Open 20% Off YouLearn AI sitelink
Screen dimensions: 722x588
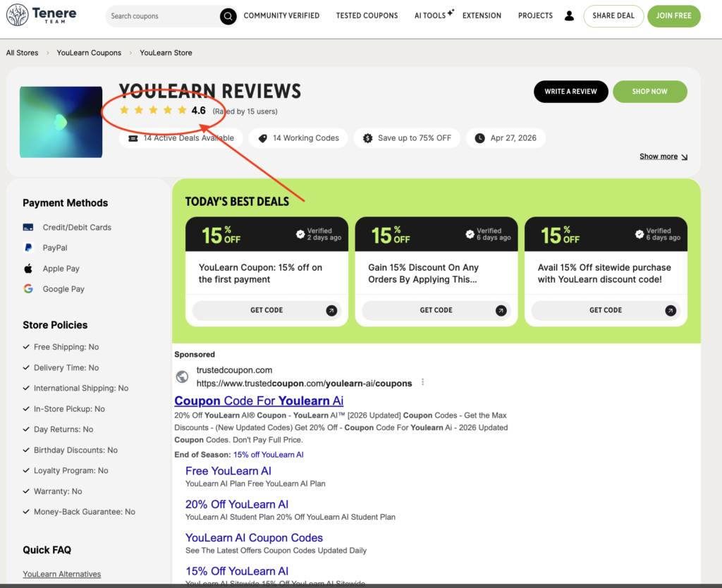click(237, 504)
